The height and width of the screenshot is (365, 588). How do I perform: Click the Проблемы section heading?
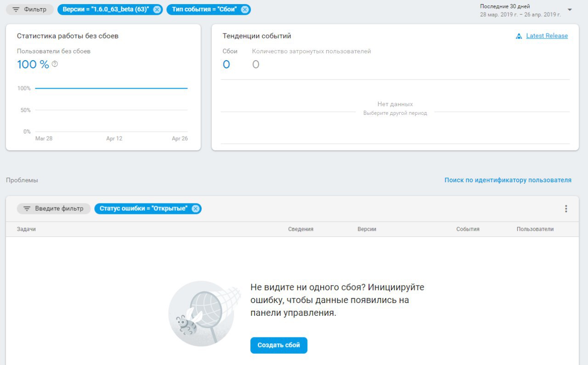tap(22, 180)
